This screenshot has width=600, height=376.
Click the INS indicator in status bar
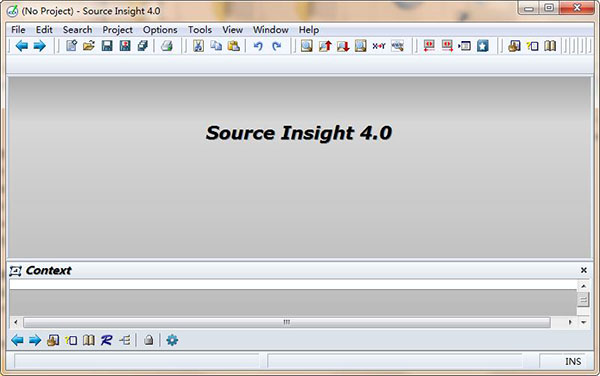click(573, 361)
